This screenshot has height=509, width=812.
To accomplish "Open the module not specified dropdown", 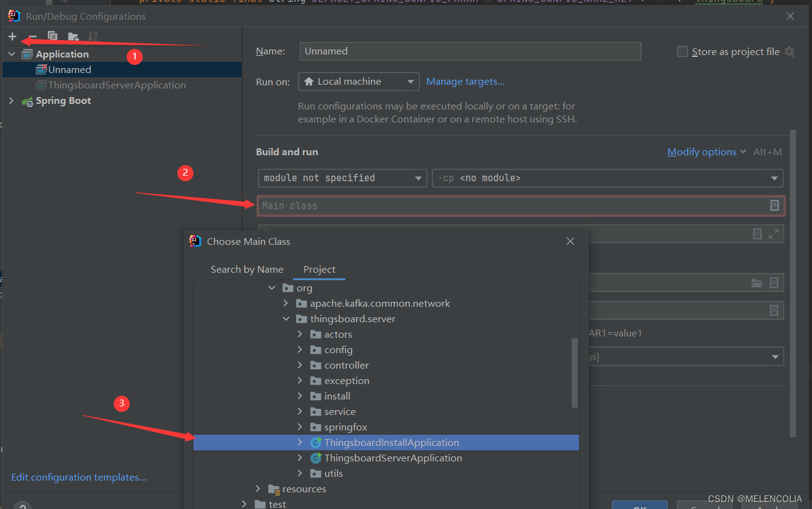I will click(x=342, y=178).
